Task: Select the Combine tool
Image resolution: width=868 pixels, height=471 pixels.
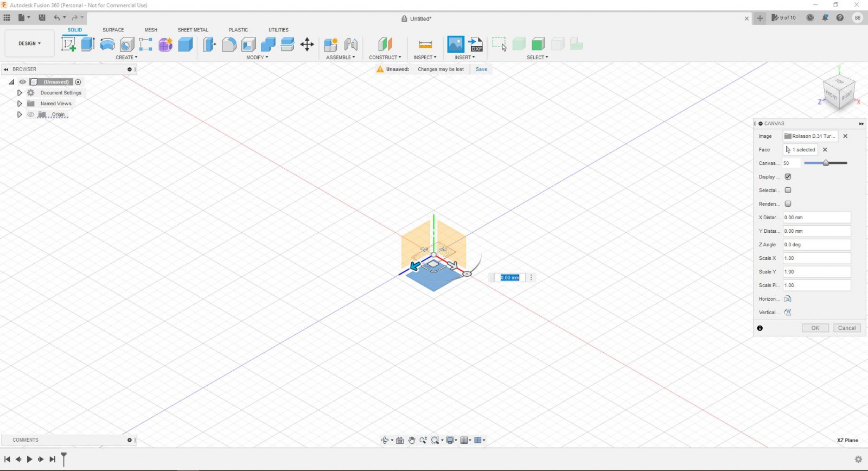Action: pyautogui.click(x=268, y=44)
